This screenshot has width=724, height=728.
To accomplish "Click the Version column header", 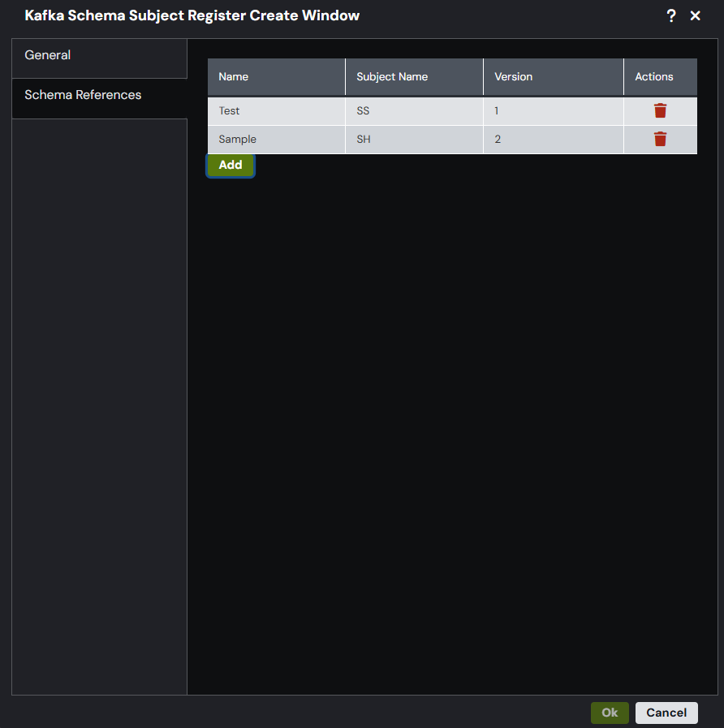I will [x=553, y=76].
